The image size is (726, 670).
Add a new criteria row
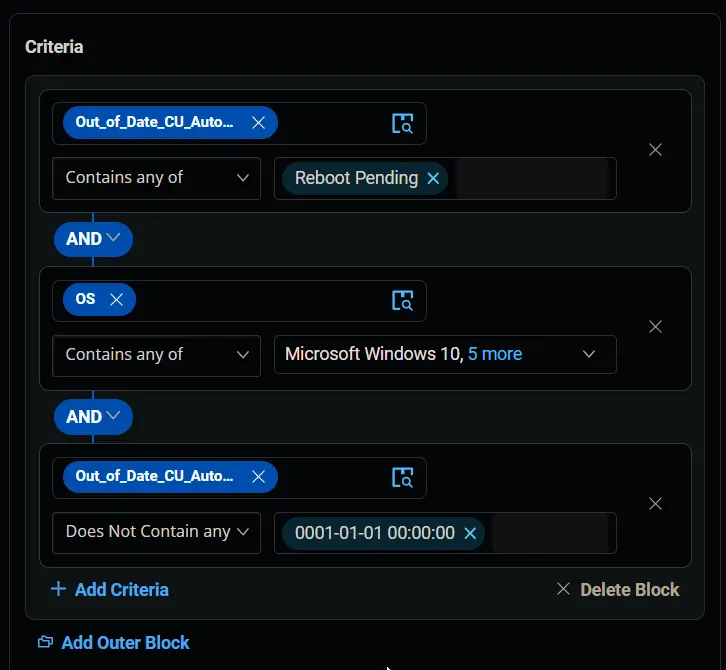click(110, 589)
